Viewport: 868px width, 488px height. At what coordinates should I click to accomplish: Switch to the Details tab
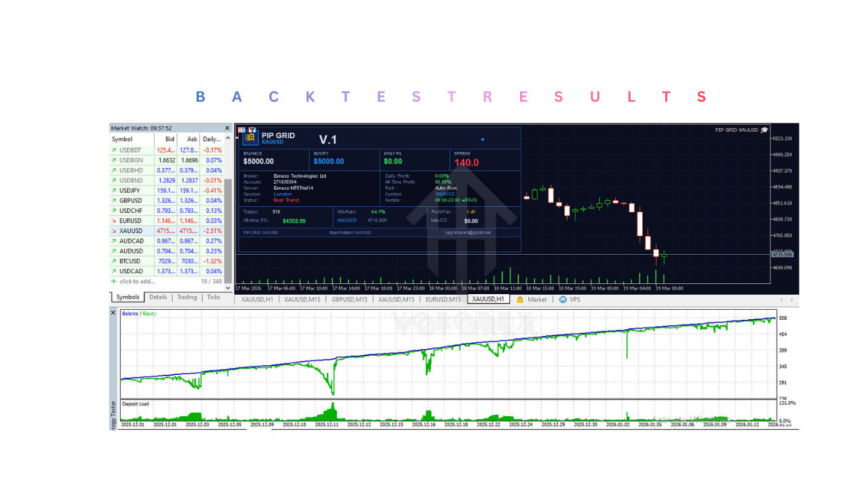pos(158,297)
